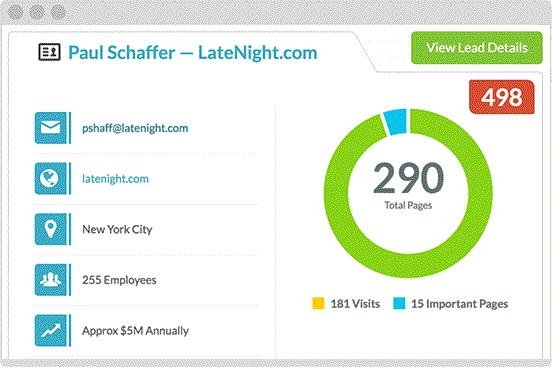Click the 290 Total Pages figure
The height and width of the screenshot is (368, 552).
(x=408, y=185)
